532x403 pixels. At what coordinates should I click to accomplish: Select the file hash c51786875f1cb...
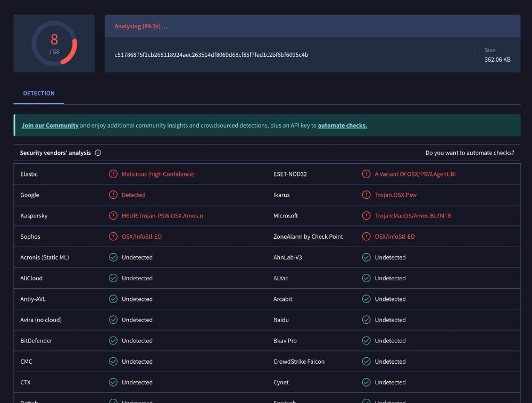click(x=211, y=55)
